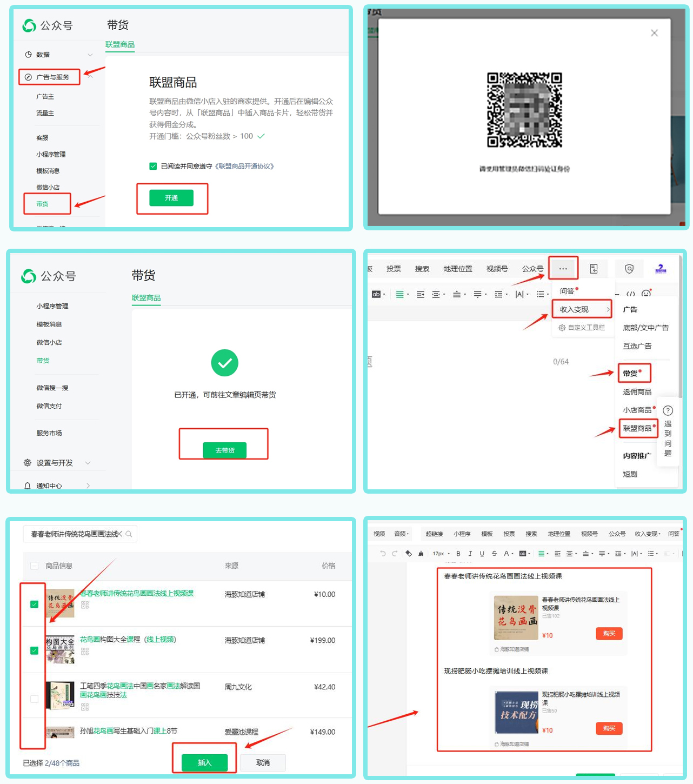The image size is (693, 784).
Task: Toggle the 已阅读并同意遵守 agreement checkbox
Action: click(153, 167)
